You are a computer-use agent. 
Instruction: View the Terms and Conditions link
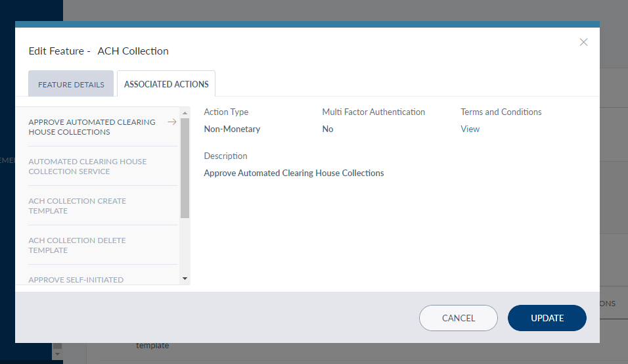(x=470, y=129)
